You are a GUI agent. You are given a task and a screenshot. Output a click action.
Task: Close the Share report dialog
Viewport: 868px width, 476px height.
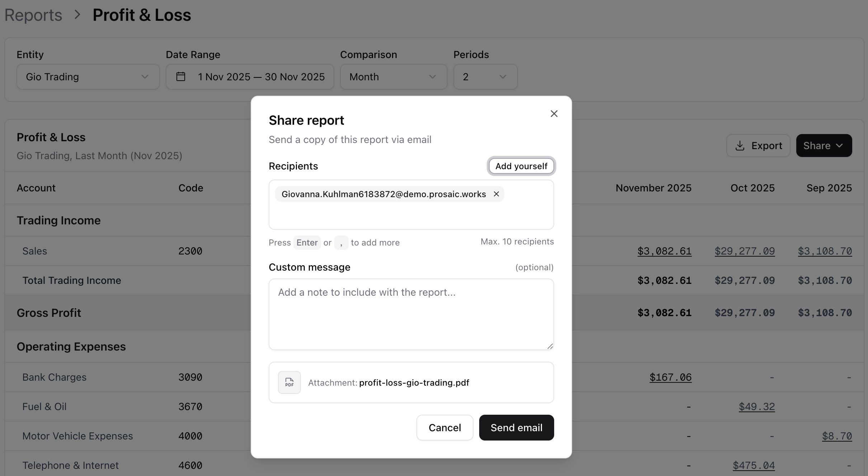[x=554, y=114]
